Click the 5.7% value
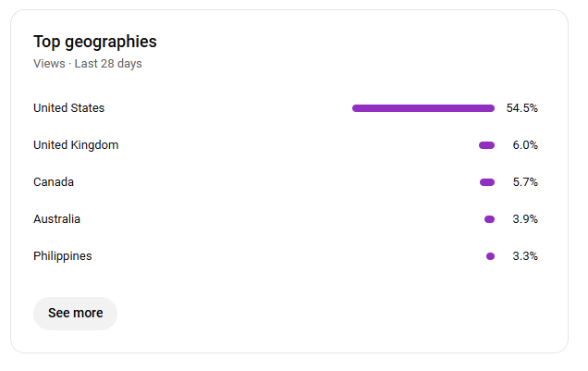This screenshot has width=588, height=371. pyautogui.click(x=525, y=182)
